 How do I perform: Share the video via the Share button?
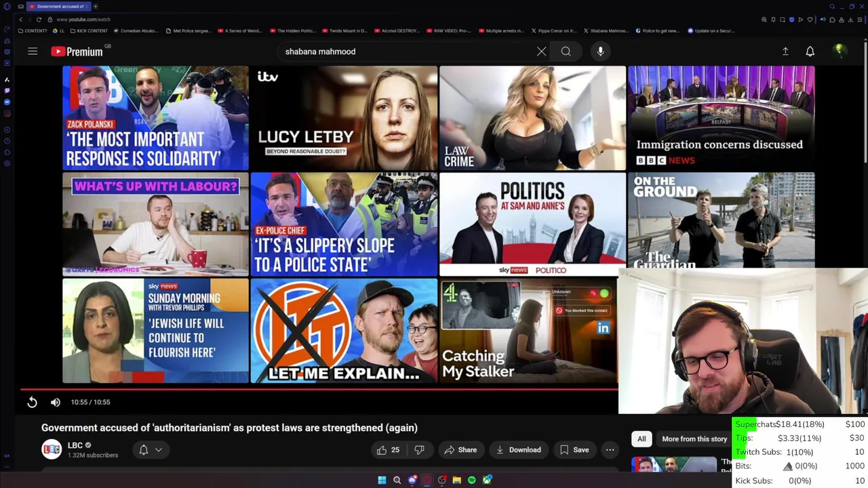coord(460,449)
